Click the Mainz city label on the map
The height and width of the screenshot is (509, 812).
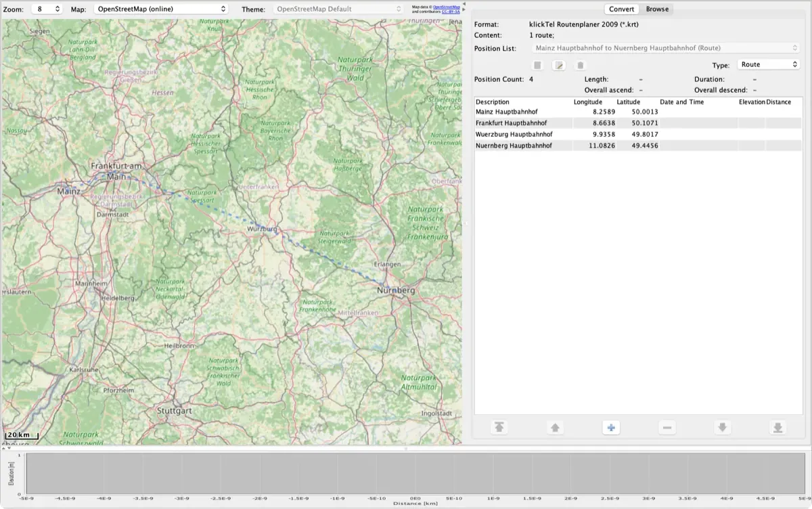(68, 192)
